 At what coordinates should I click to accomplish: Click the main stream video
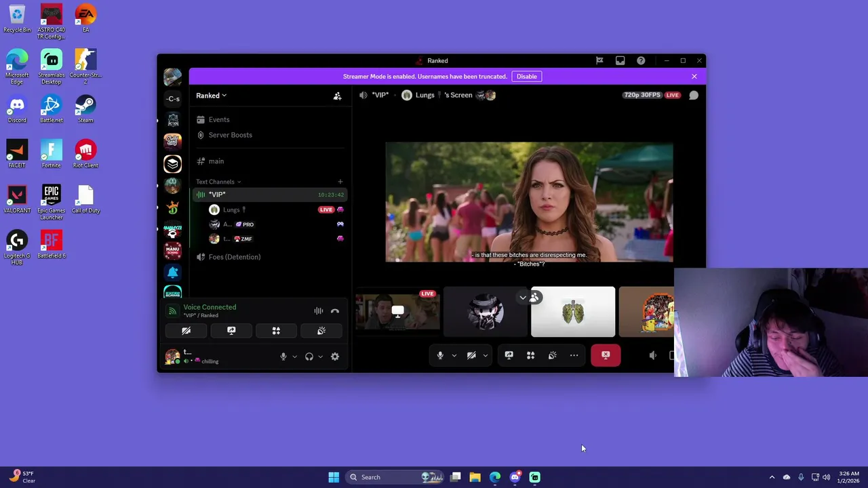coord(529,202)
